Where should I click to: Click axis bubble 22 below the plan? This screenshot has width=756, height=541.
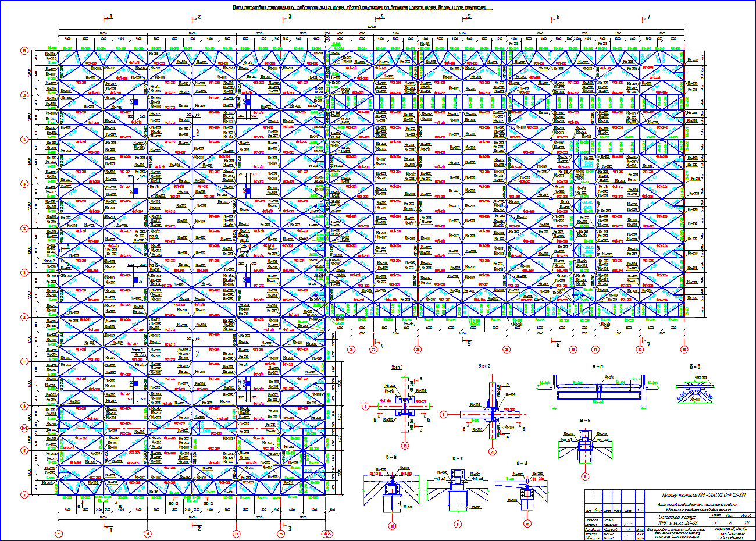click(x=236, y=533)
